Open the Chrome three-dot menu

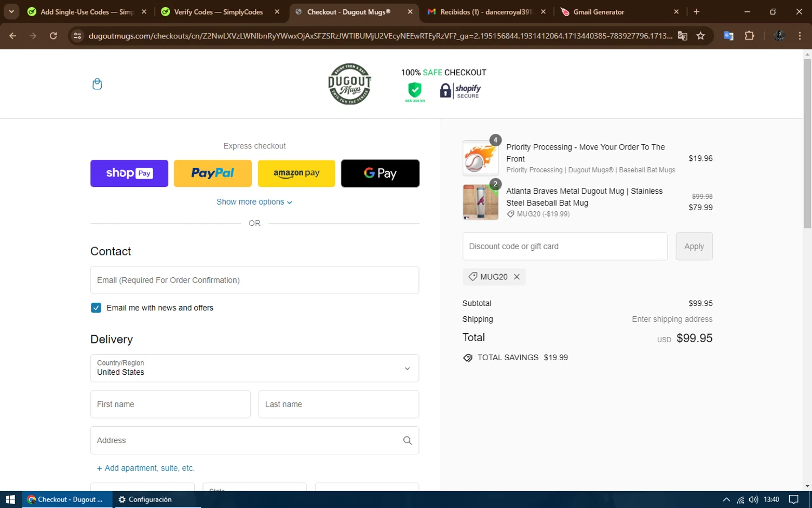click(800, 36)
